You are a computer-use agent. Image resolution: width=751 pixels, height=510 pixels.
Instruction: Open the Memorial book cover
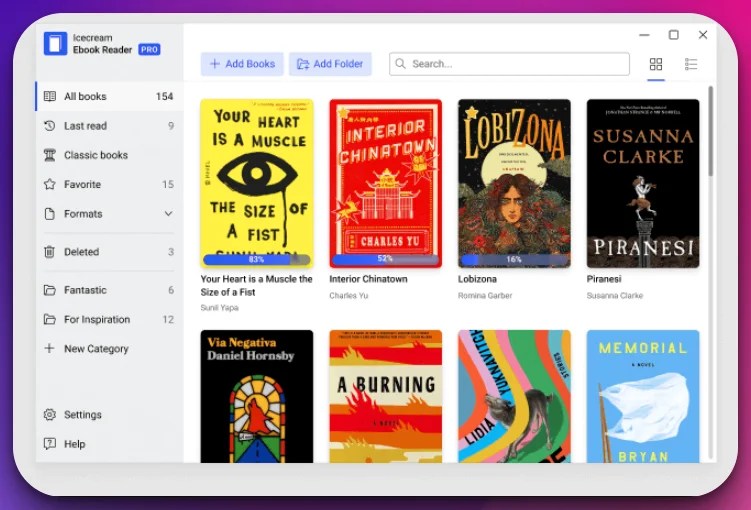(643, 396)
